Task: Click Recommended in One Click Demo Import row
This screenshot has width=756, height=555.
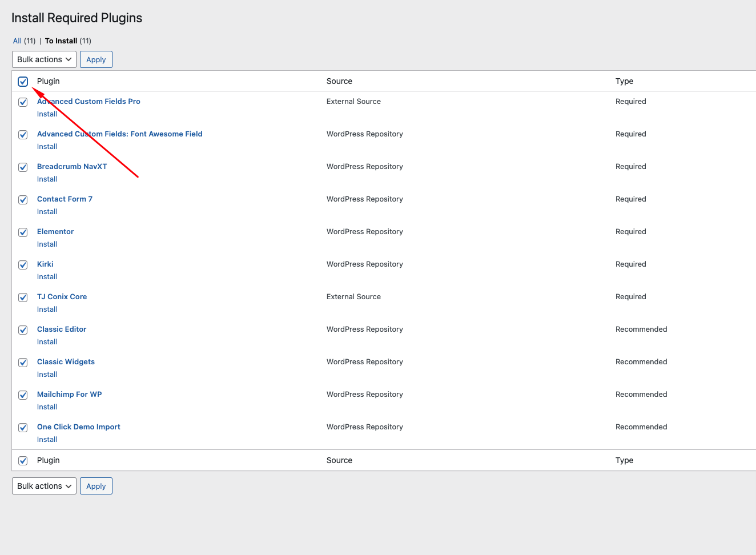Action: point(641,427)
